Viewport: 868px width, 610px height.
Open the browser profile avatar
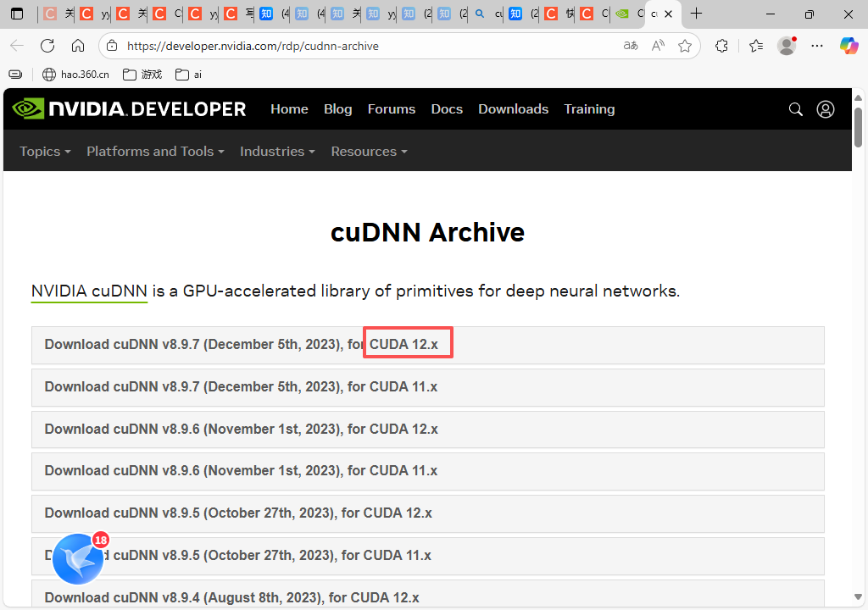click(787, 46)
